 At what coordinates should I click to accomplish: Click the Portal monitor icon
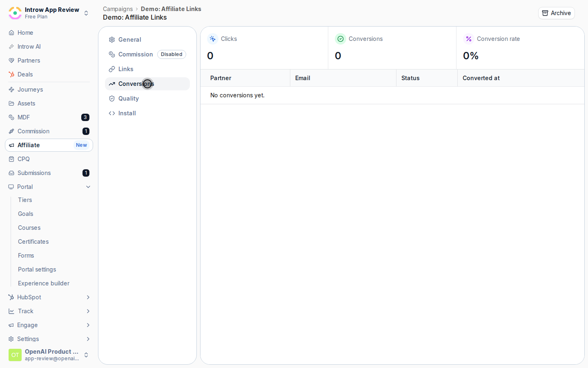[x=11, y=187]
